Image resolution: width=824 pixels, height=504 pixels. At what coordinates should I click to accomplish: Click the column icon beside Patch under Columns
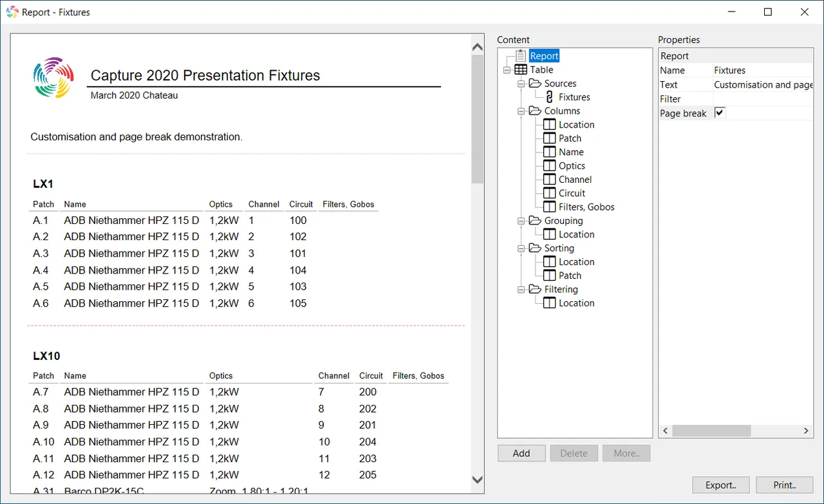click(549, 138)
